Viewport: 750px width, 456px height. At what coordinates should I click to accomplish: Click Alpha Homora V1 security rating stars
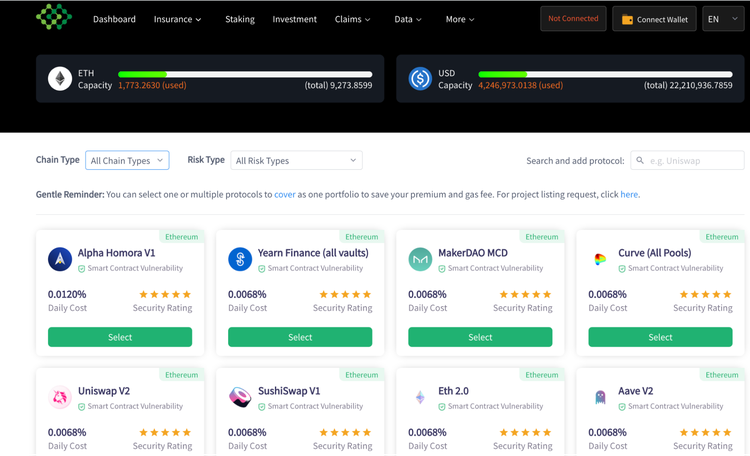pos(165,294)
